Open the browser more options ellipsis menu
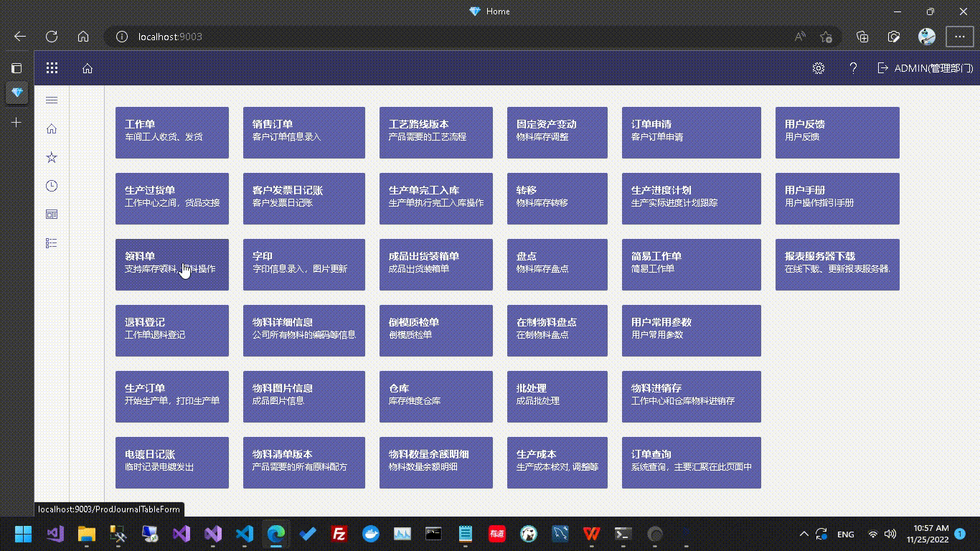Image resolution: width=980 pixels, height=551 pixels. tap(959, 37)
